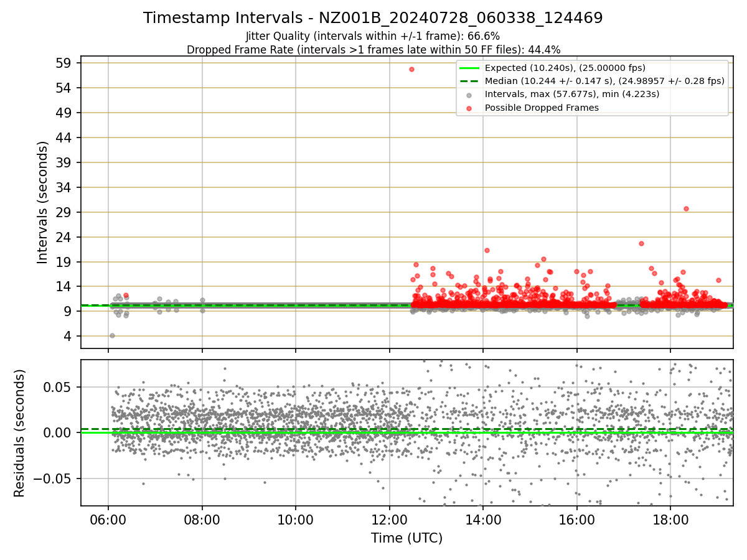Screen dimensions: 747x560
Task: Click the 'Residuals (seconds)' y-axis label
Action: coord(19,433)
